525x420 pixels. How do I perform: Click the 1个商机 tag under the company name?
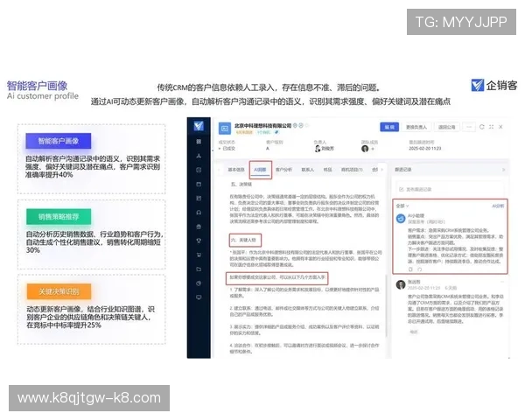tap(264, 132)
